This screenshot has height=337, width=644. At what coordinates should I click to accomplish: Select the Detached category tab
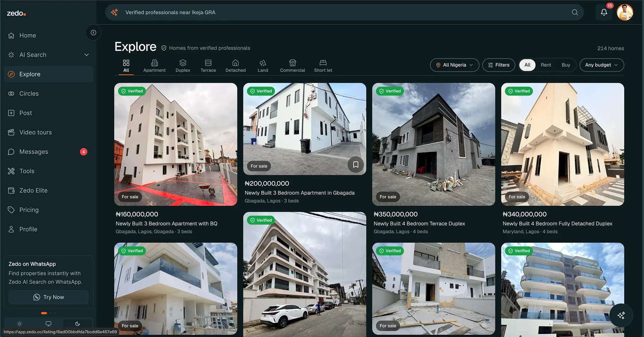tap(236, 66)
